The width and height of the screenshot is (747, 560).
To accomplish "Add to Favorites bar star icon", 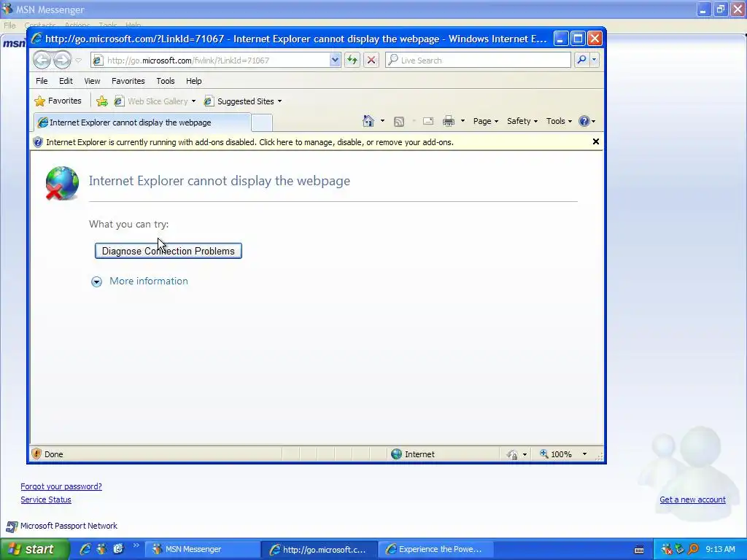I will point(102,101).
